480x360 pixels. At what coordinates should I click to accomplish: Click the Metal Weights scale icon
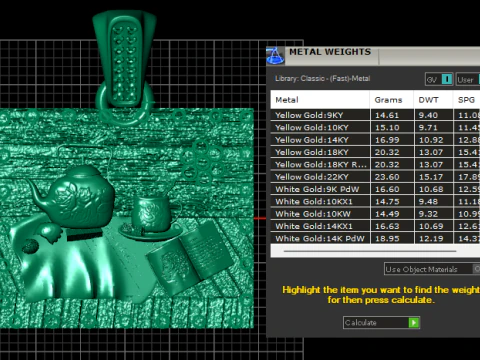(275, 56)
